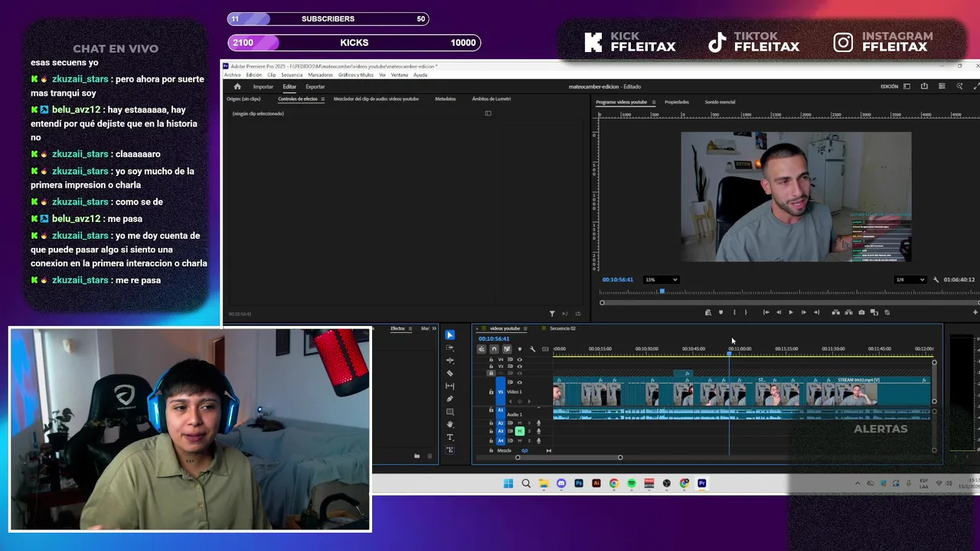
Task: Click Program monitor scrub playhead
Action: click(662, 290)
